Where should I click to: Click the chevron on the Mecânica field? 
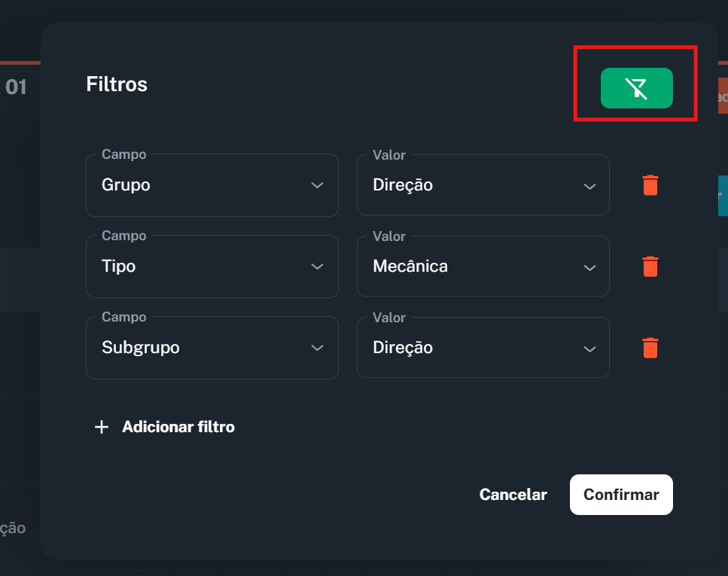589,267
